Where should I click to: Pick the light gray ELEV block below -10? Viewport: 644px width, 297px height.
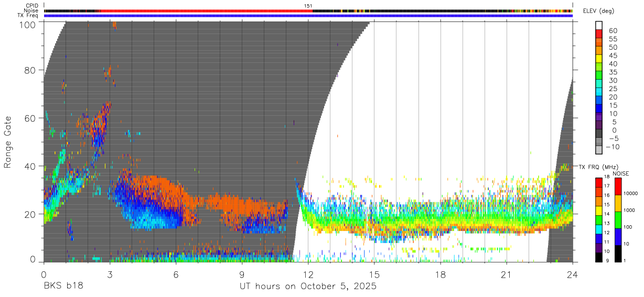tap(599, 150)
